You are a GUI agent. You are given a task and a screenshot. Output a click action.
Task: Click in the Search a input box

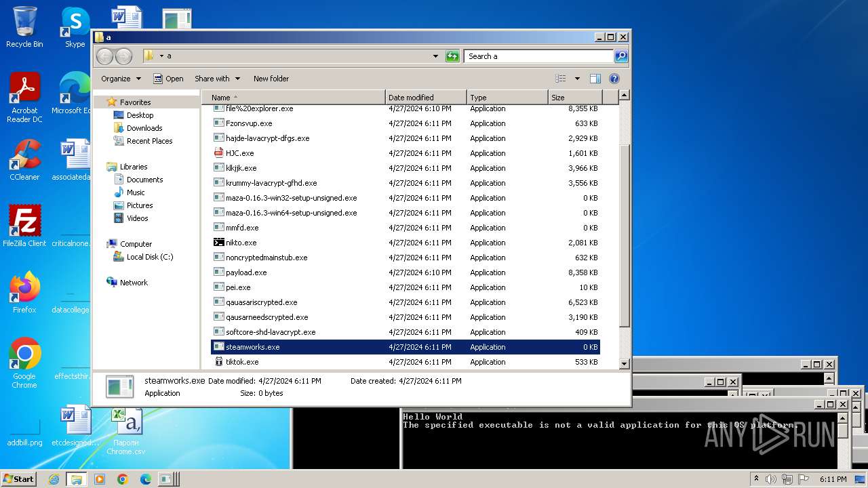(538, 56)
